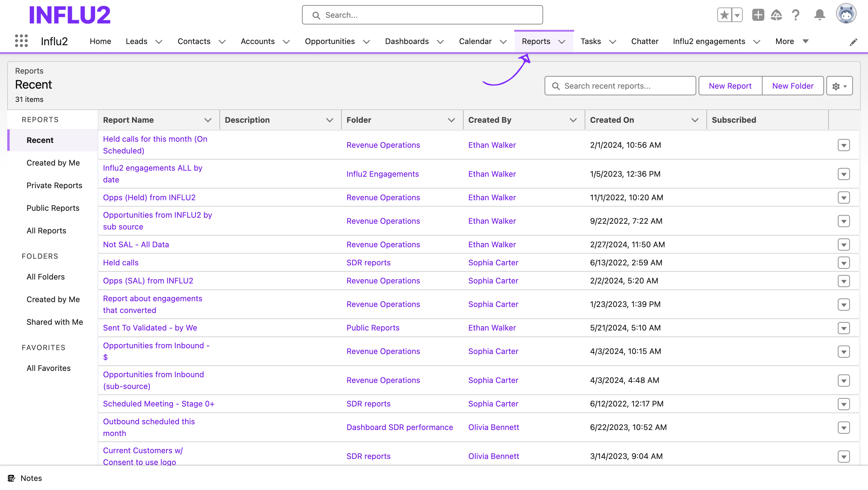Open notifications bell icon

(x=819, y=15)
